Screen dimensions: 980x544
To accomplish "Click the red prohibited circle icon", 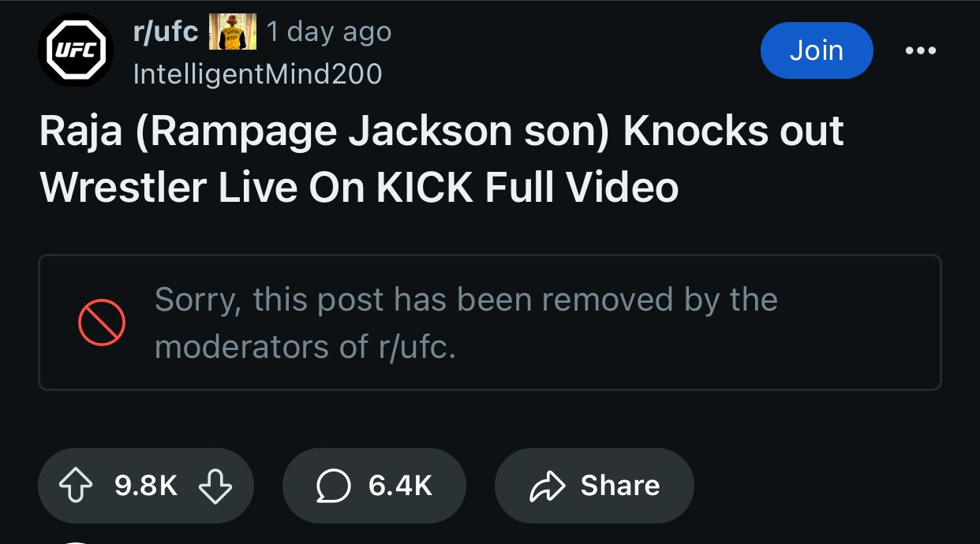I will tap(102, 322).
